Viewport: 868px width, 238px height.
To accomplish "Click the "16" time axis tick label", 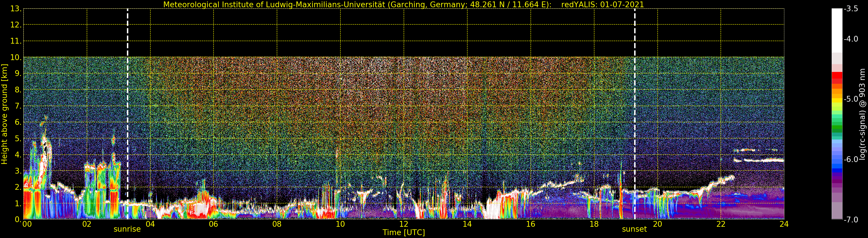I will pyautogui.click(x=531, y=224).
